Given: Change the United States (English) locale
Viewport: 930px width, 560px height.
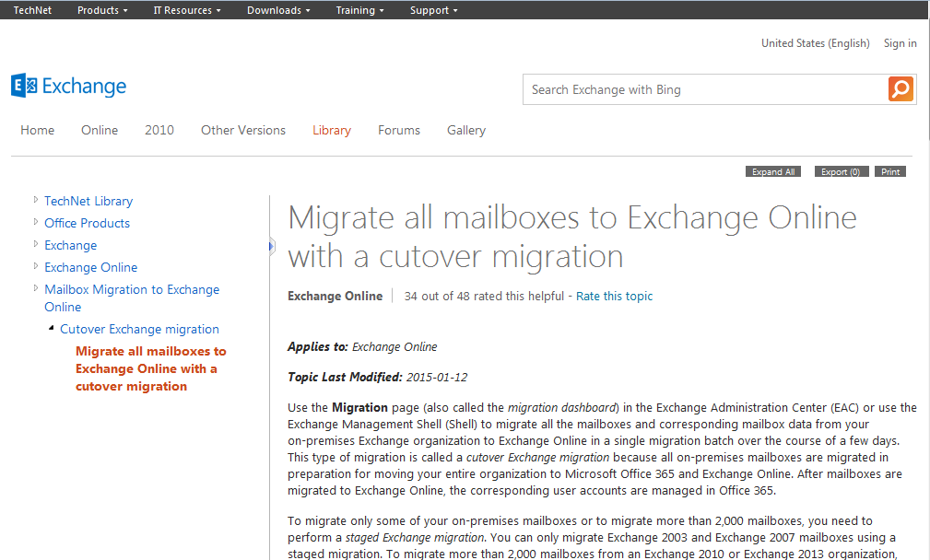Looking at the screenshot, I should click(x=816, y=43).
